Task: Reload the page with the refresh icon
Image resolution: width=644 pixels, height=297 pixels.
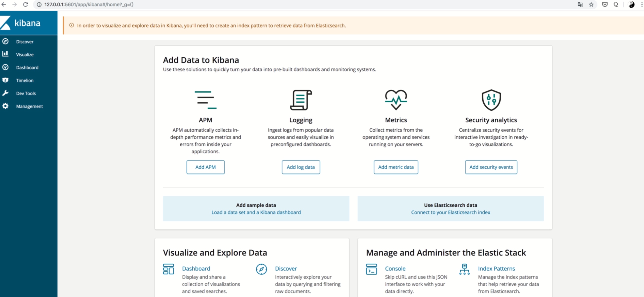Action: pos(26,4)
